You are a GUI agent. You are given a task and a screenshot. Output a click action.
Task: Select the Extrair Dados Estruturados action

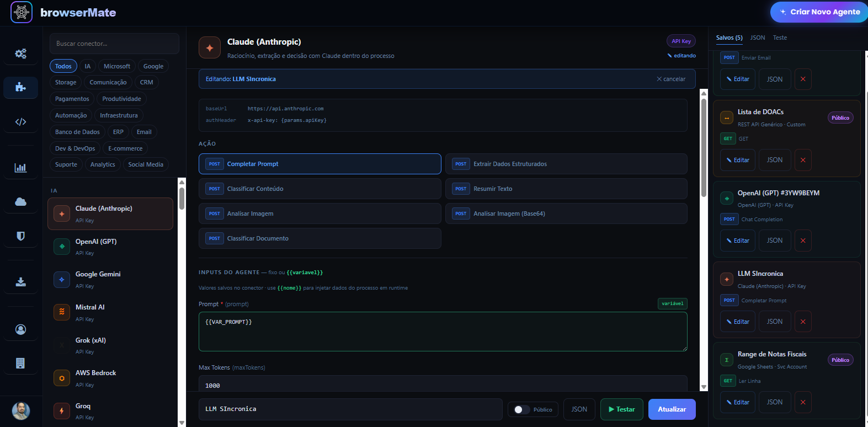(x=566, y=164)
